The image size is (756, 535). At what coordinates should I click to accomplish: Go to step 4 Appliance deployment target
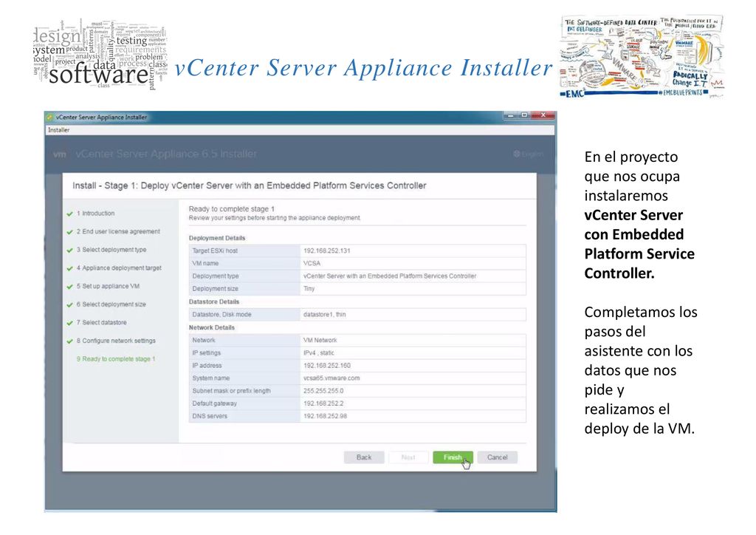119,268
